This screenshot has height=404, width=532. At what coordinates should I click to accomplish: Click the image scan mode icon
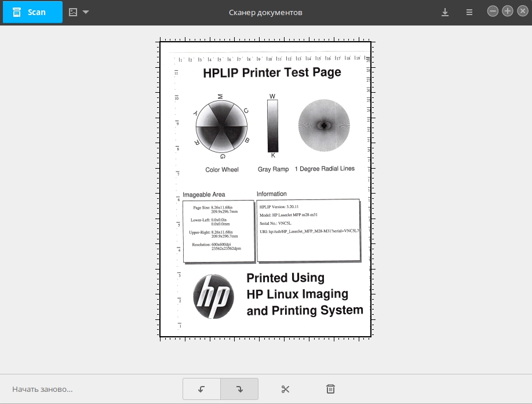click(73, 12)
